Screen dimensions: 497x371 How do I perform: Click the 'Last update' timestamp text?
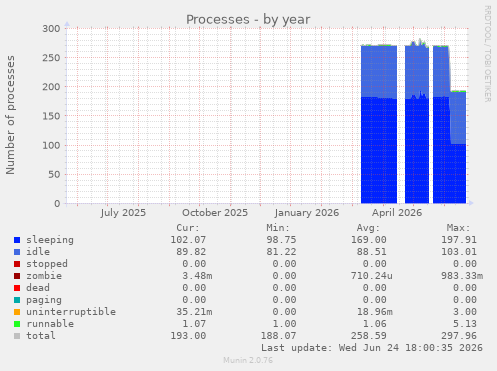[x=372, y=348]
